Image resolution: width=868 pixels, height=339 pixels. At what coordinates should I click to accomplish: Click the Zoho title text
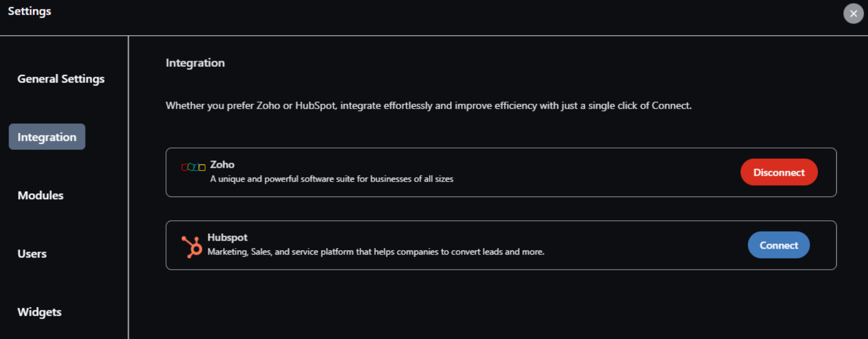click(x=222, y=164)
